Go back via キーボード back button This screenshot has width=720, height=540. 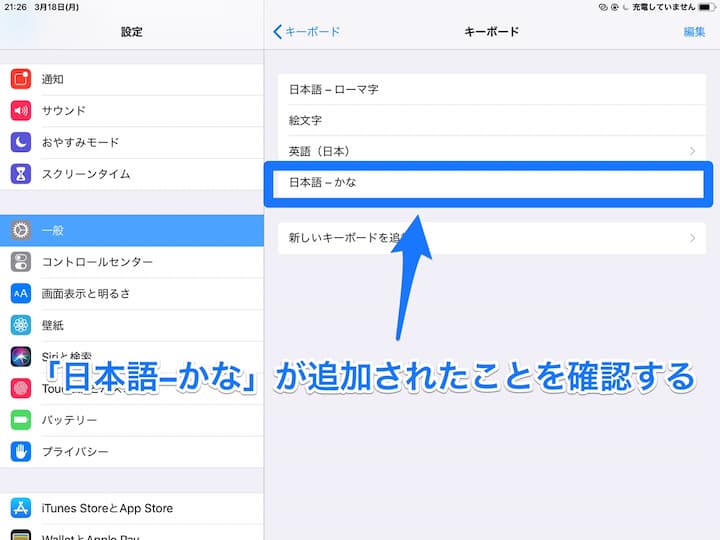pos(306,32)
